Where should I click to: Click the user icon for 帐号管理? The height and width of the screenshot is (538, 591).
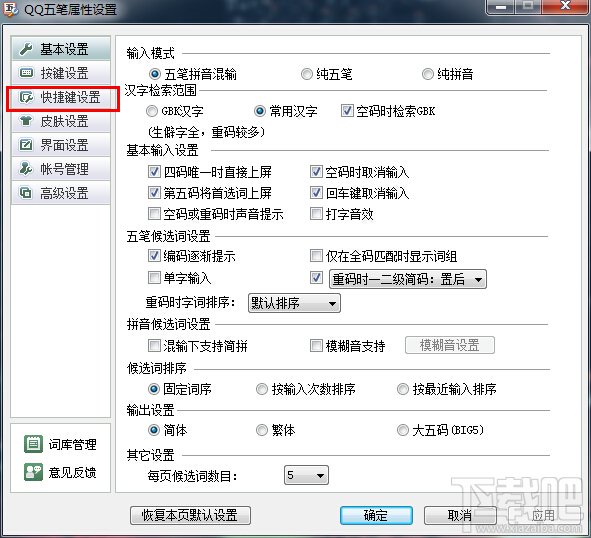coord(26,169)
